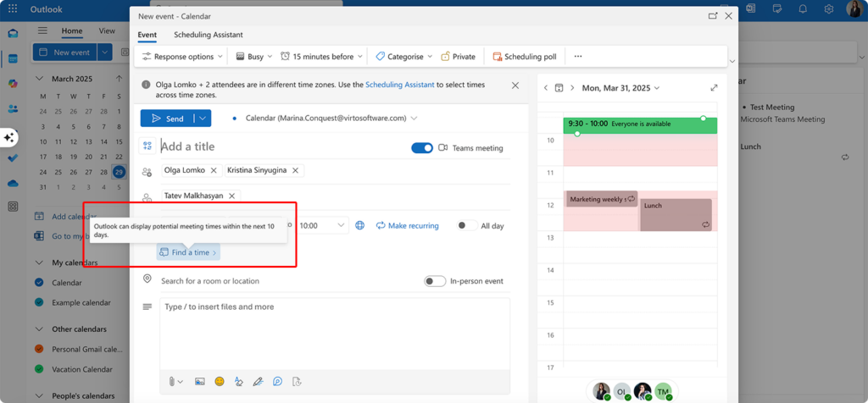Open the Response options dropdown
Image resolution: width=868 pixels, height=403 pixels.
tap(183, 57)
